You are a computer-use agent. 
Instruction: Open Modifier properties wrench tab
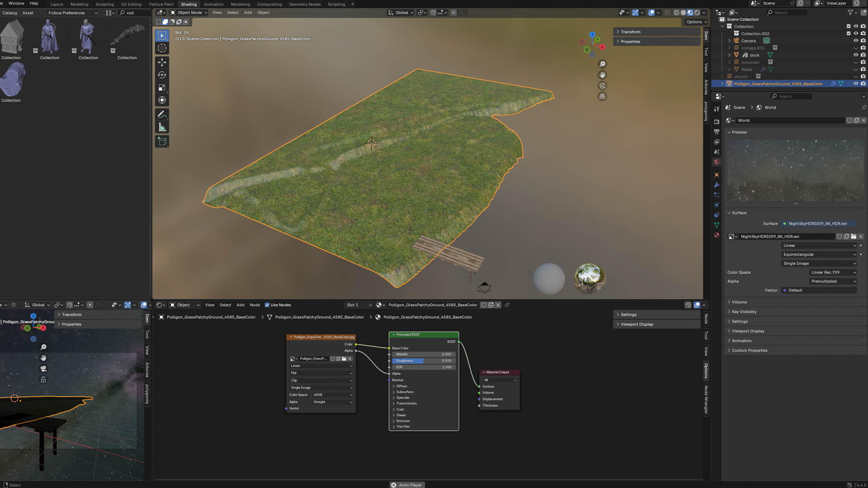717,185
